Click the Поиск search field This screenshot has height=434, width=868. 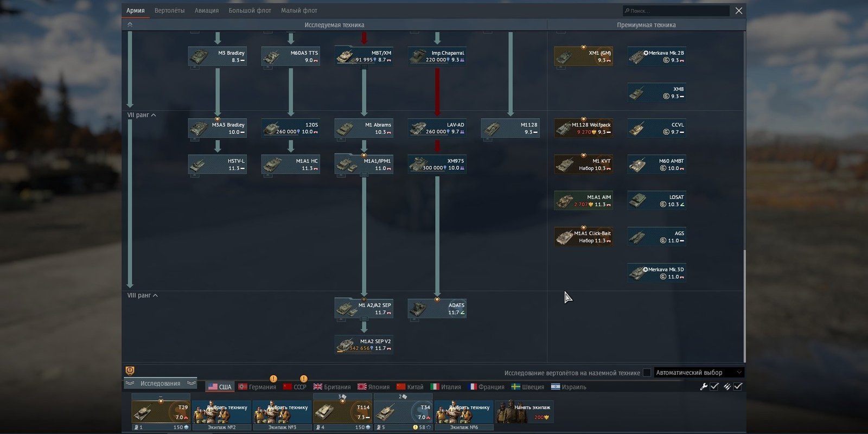(x=675, y=11)
